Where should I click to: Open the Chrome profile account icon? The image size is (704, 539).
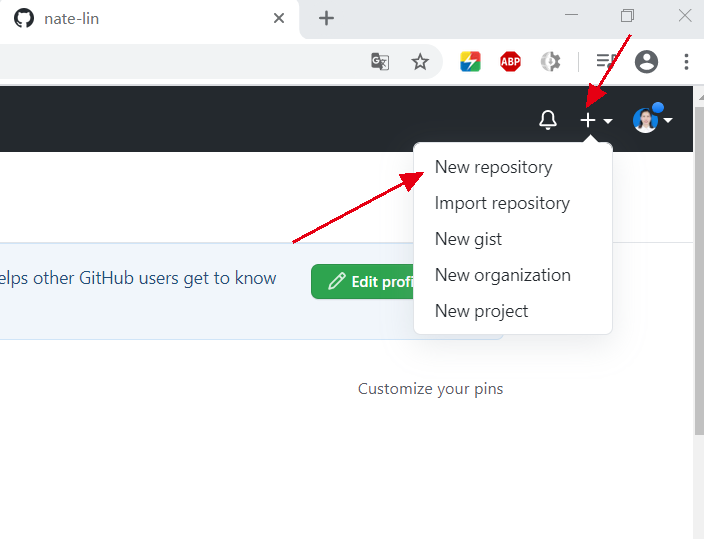647,62
